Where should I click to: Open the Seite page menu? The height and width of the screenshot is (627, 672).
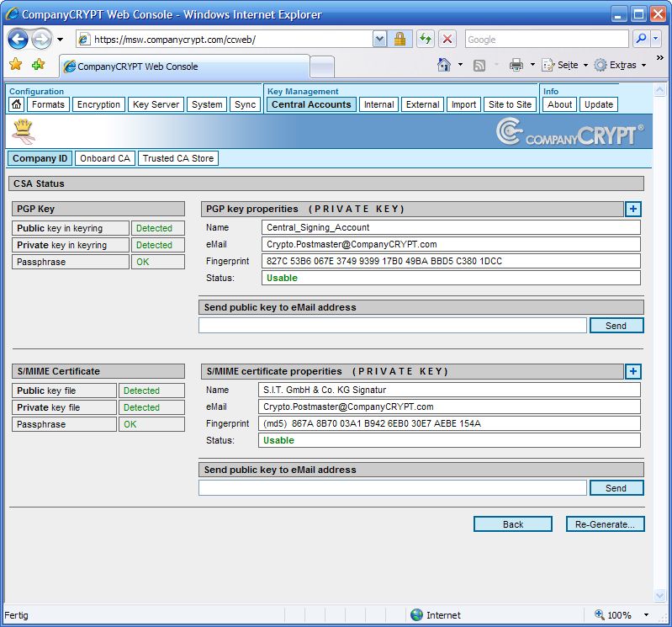[x=564, y=65]
